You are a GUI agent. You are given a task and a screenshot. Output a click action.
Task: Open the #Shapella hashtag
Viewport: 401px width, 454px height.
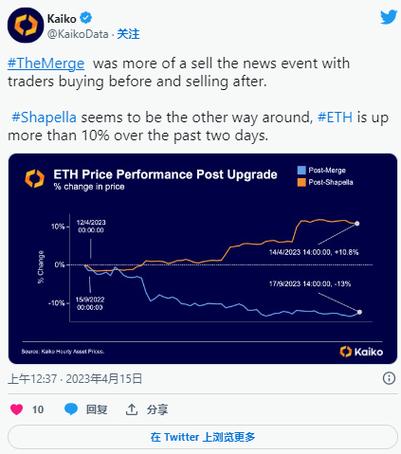click(44, 117)
